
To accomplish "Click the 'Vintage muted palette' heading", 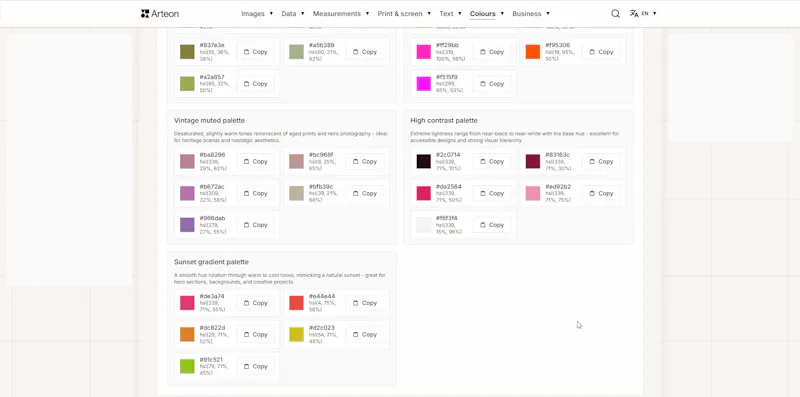I will pyautogui.click(x=209, y=121).
